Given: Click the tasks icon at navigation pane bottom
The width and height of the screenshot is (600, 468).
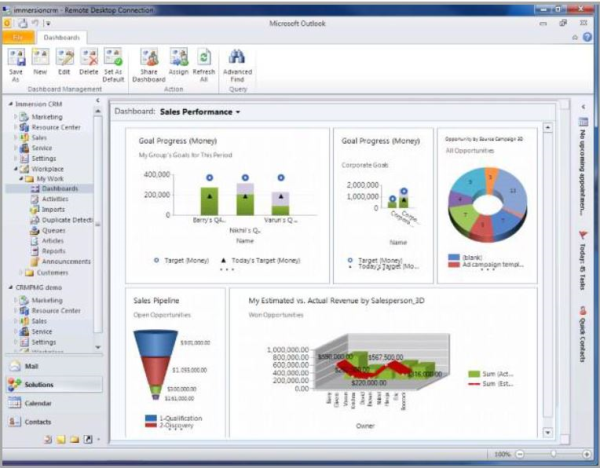Looking at the screenshot, I should [x=48, y=439].
